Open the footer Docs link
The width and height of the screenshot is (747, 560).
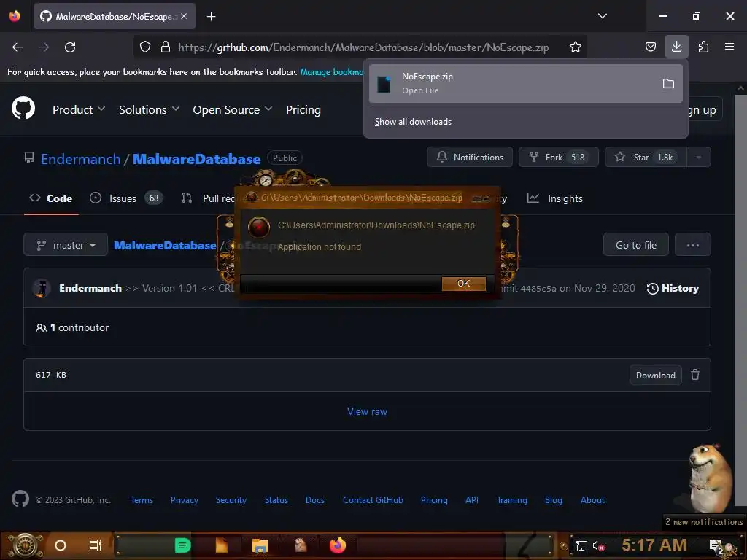315,500
